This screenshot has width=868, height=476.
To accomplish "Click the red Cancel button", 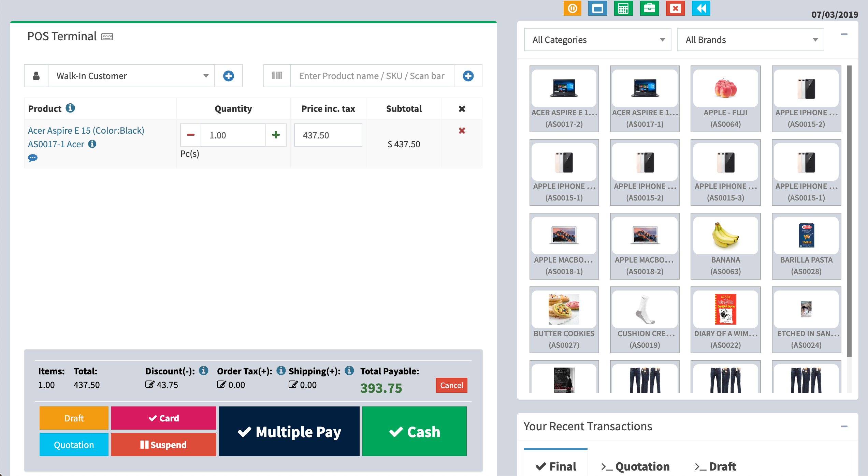I will click(x=452, y=385).
